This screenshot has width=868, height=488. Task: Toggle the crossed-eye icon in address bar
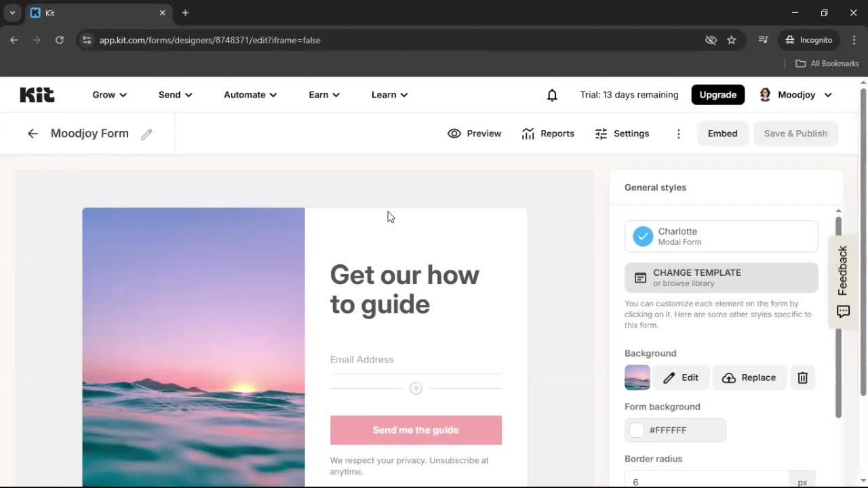[711, 40]
